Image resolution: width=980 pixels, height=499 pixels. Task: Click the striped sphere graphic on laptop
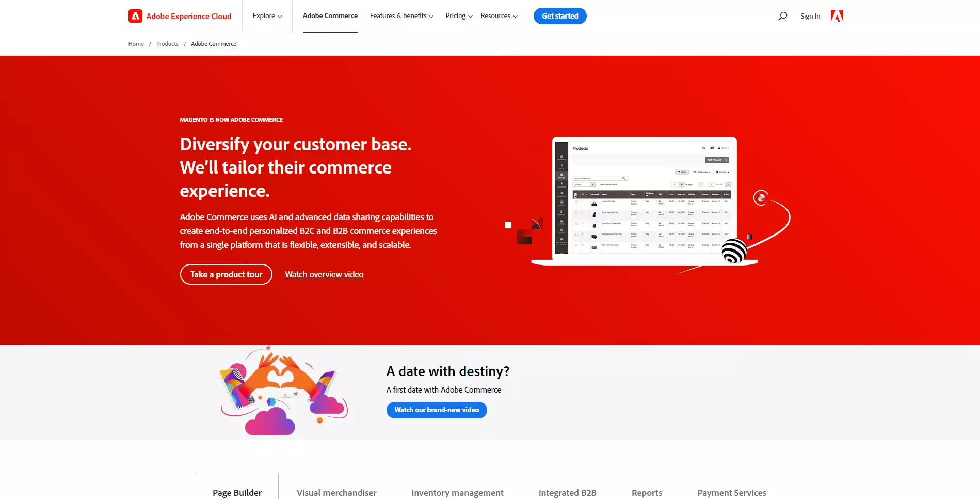(x=733, y=251)
